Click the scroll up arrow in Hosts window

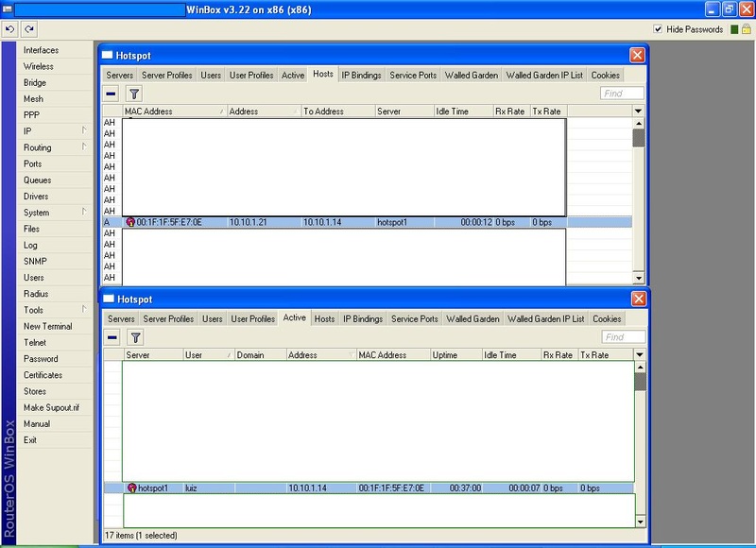coord(639,124)
